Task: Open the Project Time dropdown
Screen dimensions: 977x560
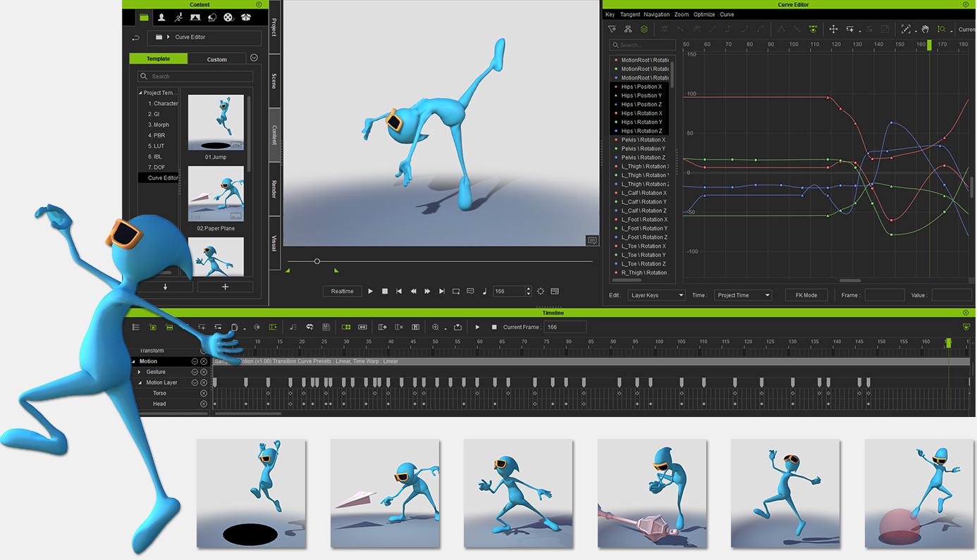Action: [742, 294]
